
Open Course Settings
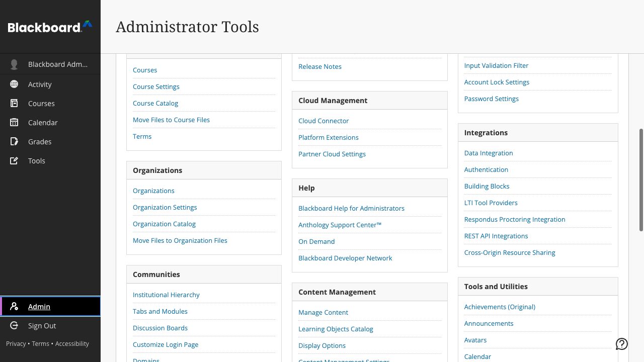click(156, 86)
